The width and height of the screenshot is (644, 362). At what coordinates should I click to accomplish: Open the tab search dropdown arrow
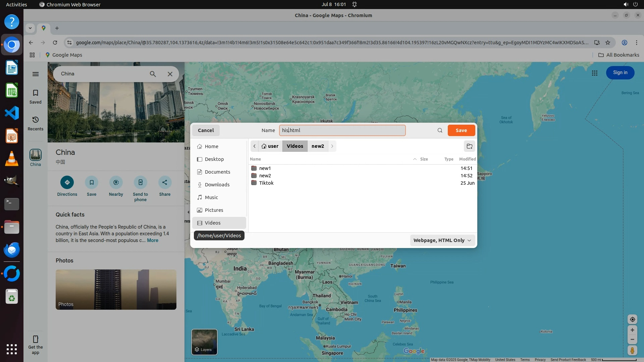(x=30, y=28)
